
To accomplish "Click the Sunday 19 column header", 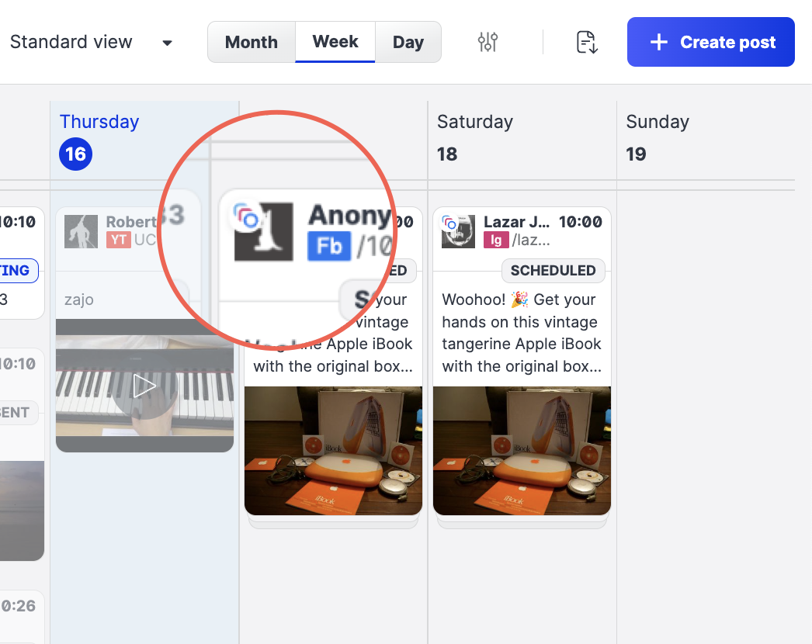I will pos(658,137).
